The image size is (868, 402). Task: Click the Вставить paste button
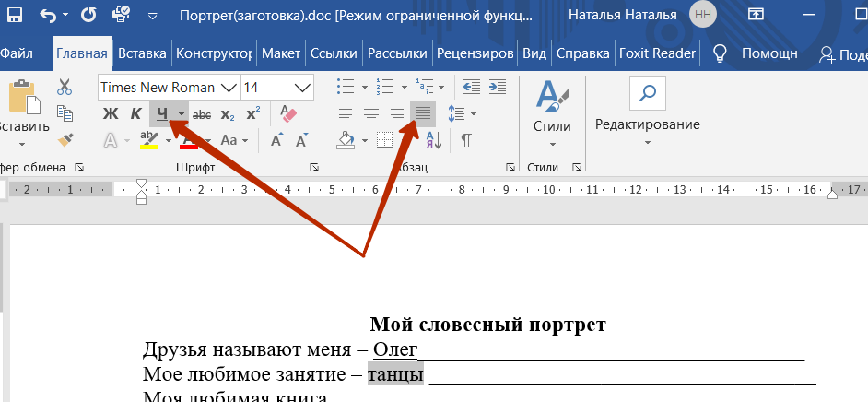point(24,105)
